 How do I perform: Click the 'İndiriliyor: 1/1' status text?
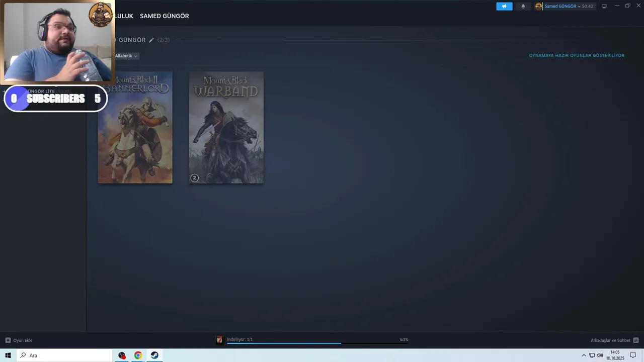pos(239,339)
